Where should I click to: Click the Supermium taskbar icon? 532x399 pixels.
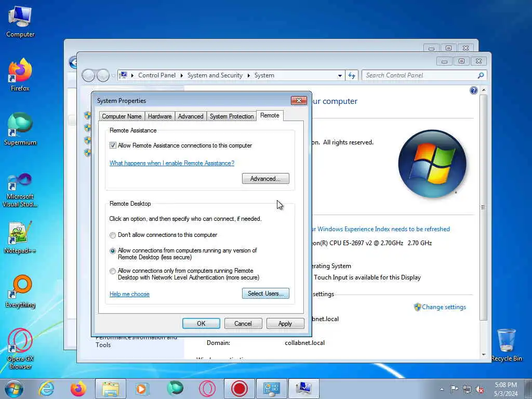click(x=175, y=389)
